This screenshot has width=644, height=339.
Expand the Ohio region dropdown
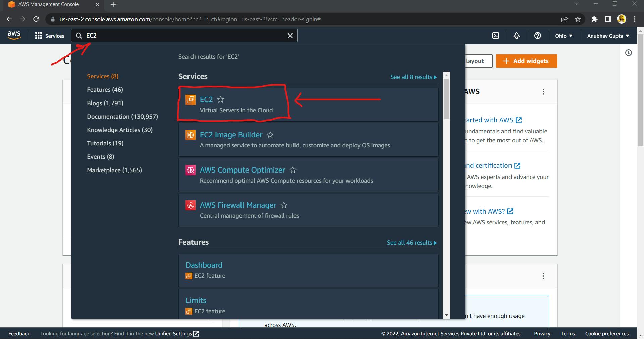(x=563, y=36)
